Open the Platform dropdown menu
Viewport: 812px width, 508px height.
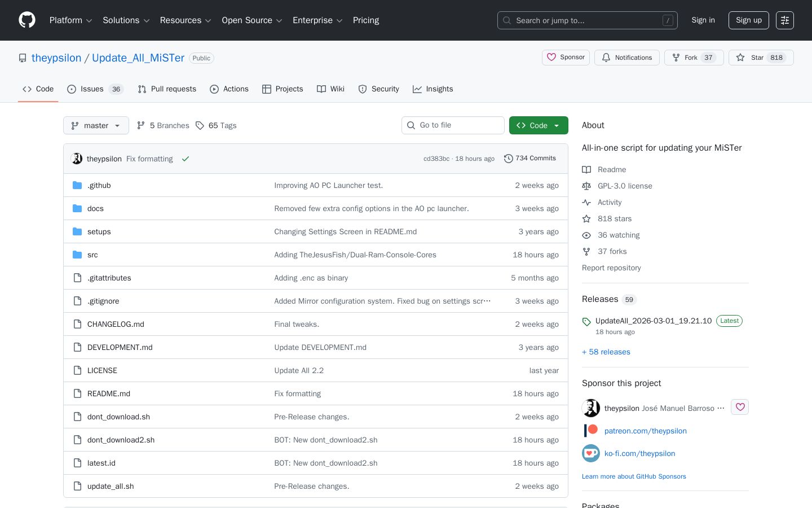(x=71, y=20)
